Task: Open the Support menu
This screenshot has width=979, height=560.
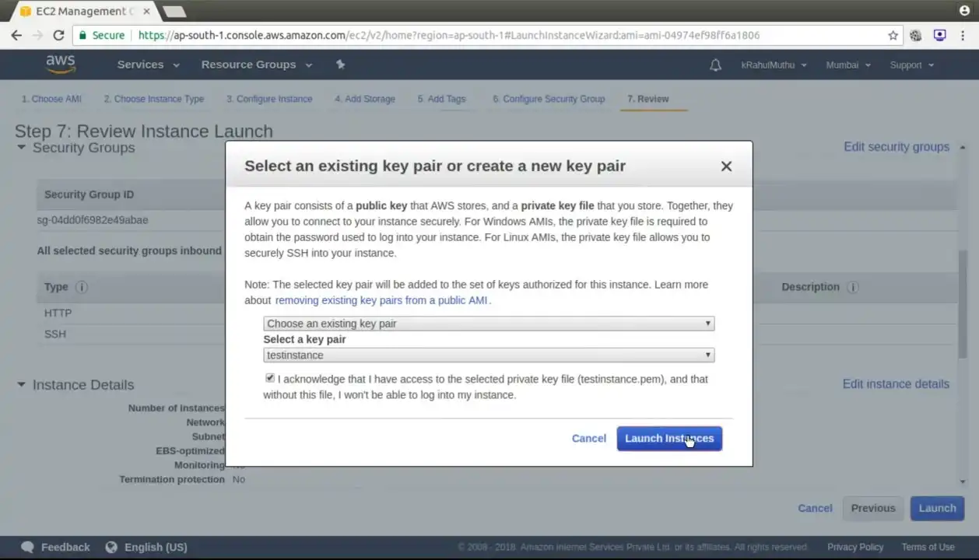Action: (912, 65)
